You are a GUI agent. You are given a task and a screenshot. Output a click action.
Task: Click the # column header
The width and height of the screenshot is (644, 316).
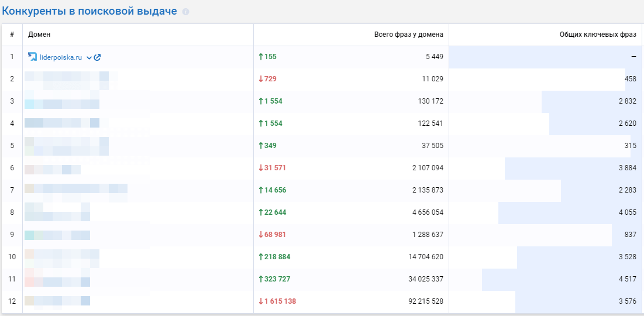[x=12, y=35]
